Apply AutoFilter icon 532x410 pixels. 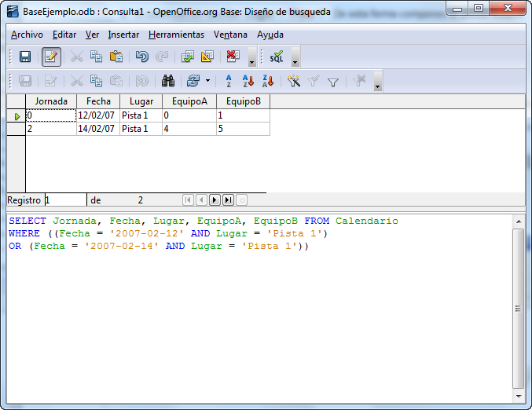click(x=294, y=81)
